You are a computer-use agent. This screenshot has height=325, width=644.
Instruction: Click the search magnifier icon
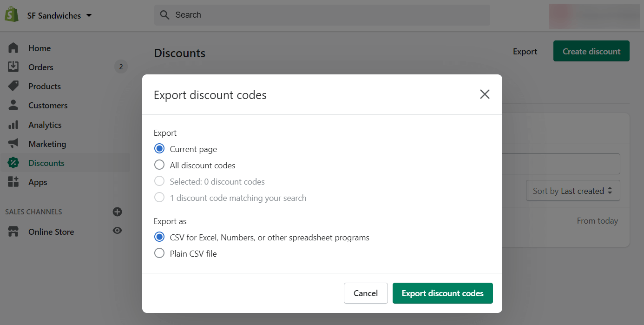[x=164, y=15]
